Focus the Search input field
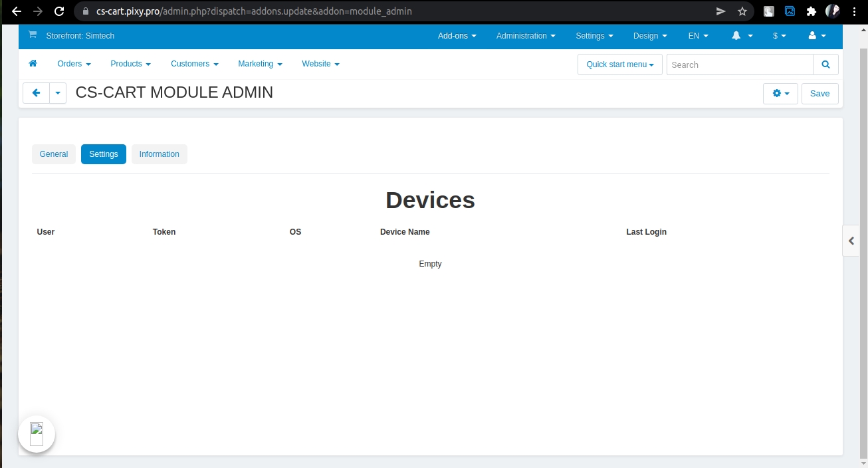The height and width of the screenshot is (468, 868). pos(739,64)
